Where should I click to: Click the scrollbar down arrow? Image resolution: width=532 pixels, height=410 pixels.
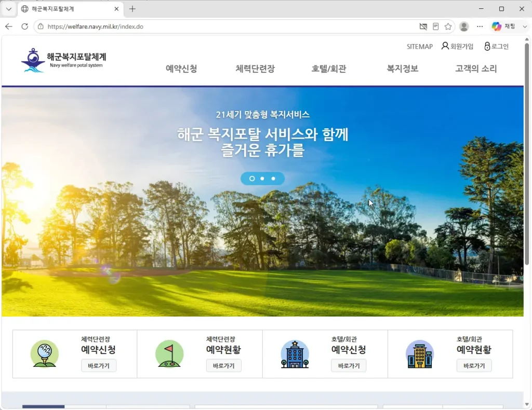click(527, 404)
